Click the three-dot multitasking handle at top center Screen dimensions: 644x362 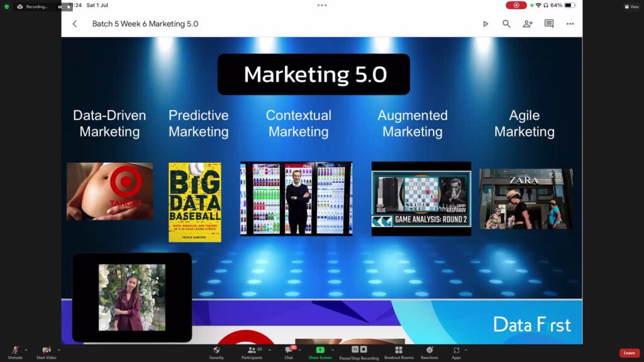pos(322,5)
